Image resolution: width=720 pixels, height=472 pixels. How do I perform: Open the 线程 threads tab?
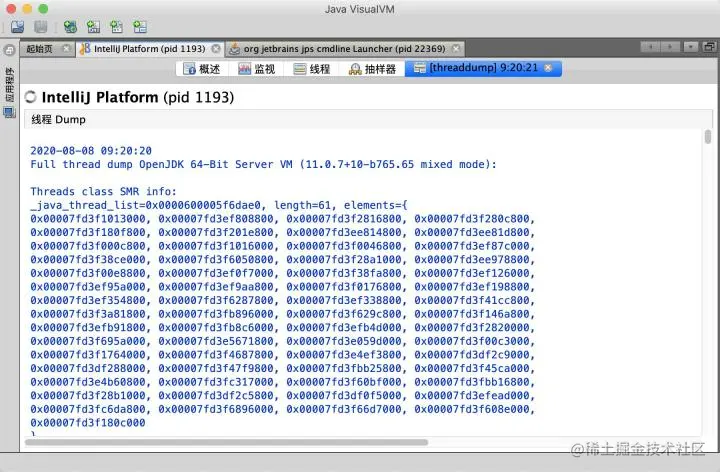coord(312,69)
